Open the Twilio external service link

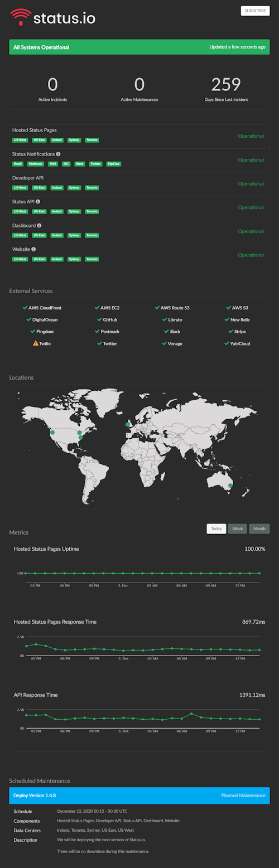[x=45, y=343]
